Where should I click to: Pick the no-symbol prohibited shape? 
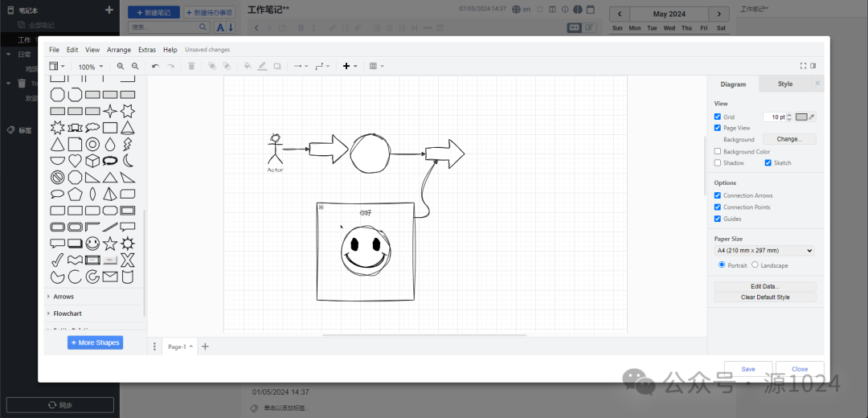coord(57,177)
